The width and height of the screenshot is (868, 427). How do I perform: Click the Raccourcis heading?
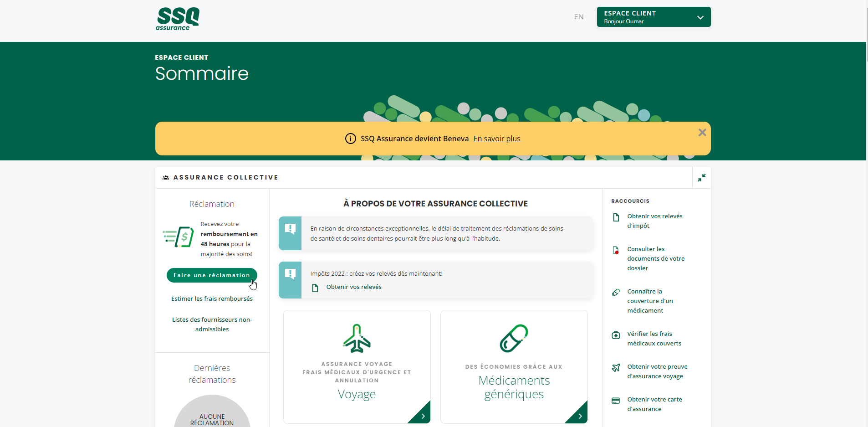pos(630,201)
